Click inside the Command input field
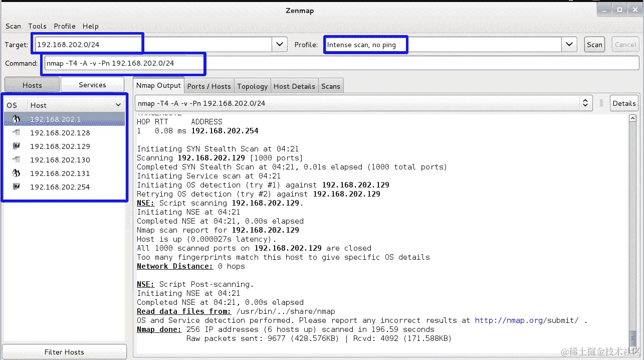The image size is (644, 360). [x=341, y=63]
